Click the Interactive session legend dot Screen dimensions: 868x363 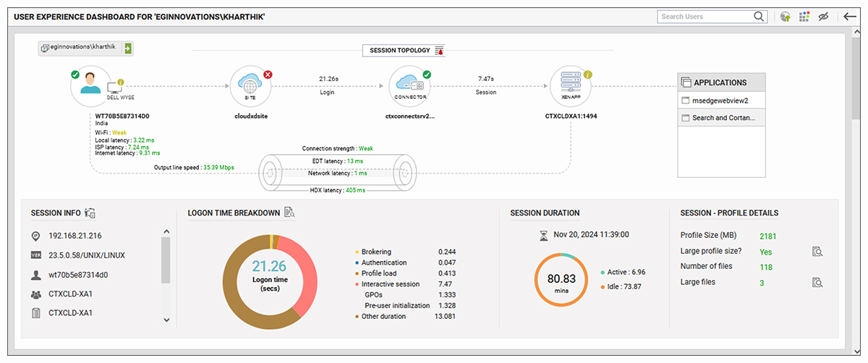pos(357,284)
